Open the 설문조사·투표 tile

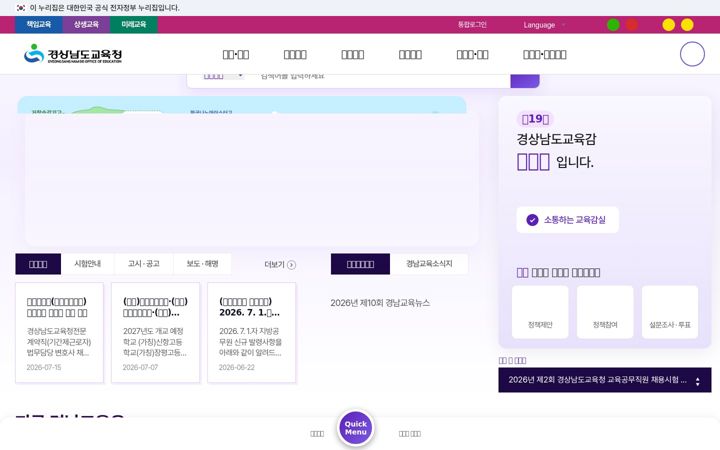(x=670, y=312)
